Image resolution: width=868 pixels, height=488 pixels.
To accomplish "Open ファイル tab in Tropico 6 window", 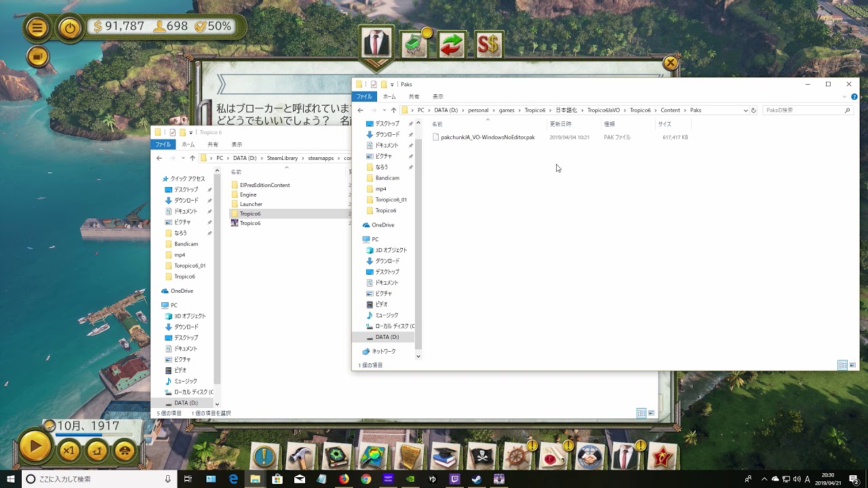I will pyautogui.click(x=163, y=144).
